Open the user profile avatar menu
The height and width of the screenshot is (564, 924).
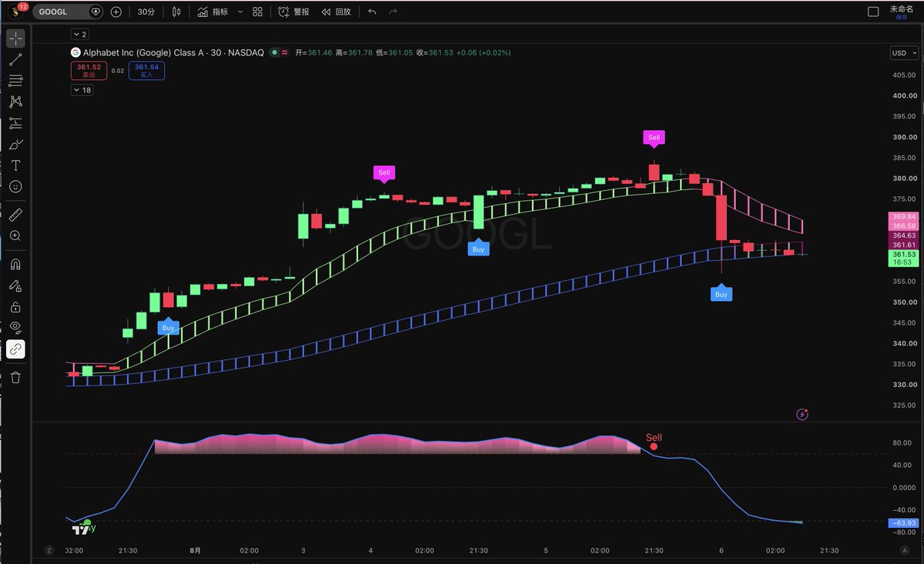coord(15,12)
